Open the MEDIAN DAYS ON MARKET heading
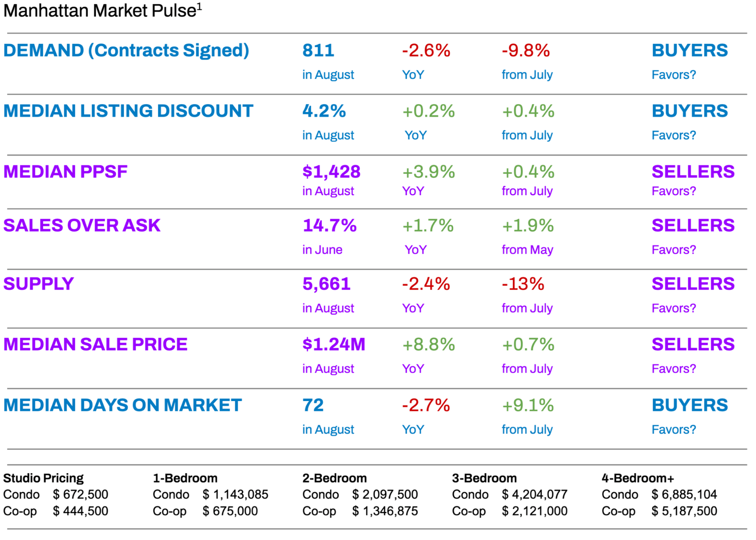 [x=122, y=405]
